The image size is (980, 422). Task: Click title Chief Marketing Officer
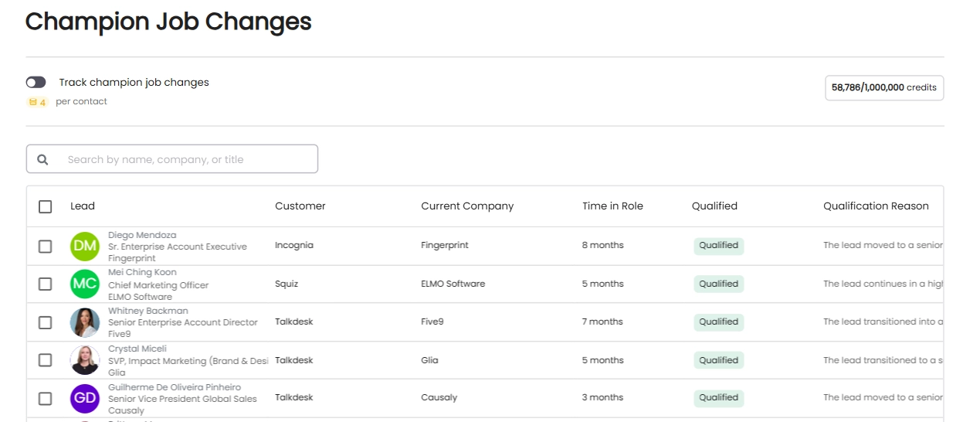click(x=158, y=285)
